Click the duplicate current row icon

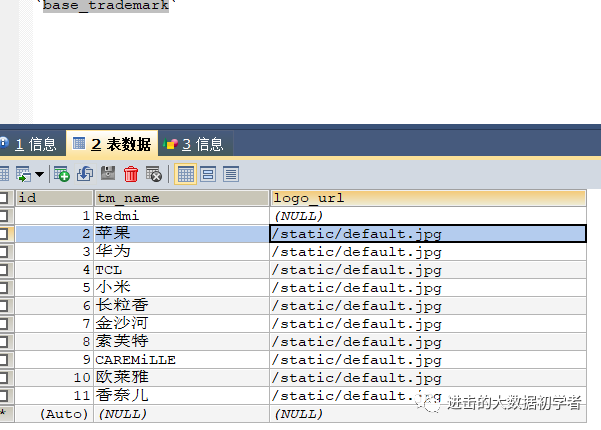click(x=85, y=174)
